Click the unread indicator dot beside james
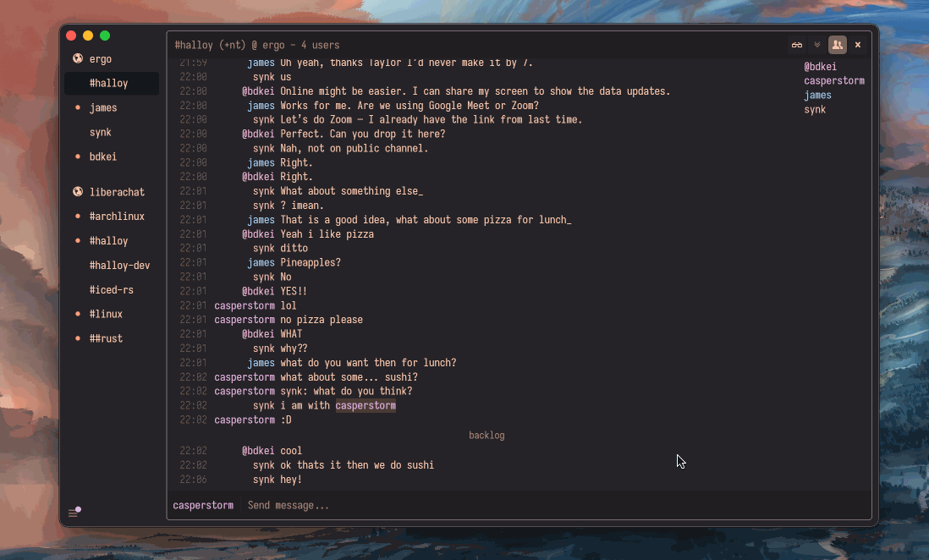929x560 pixels. 76,107
